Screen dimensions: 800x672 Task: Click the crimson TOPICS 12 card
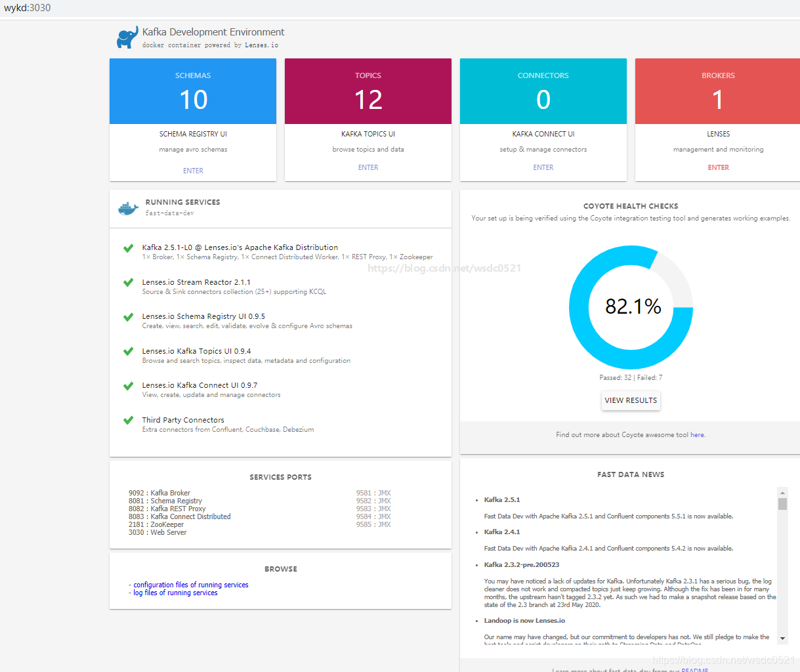(368, 91)
